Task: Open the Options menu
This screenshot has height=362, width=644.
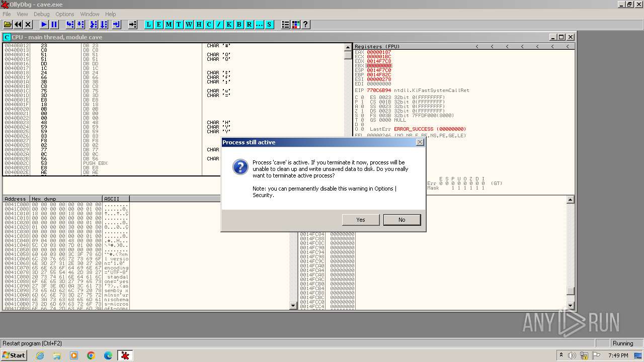Action: click(x=65, y=14)
